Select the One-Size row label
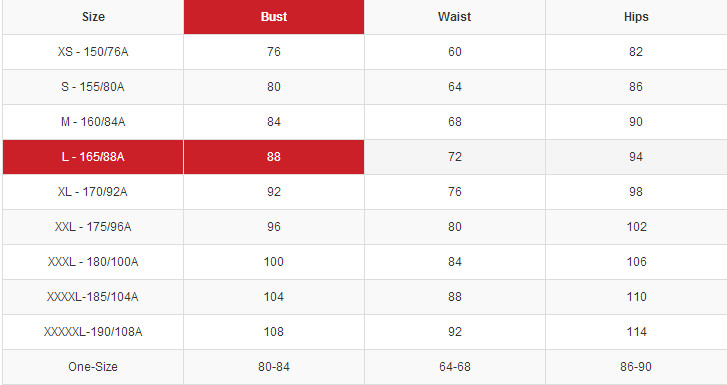 (x=93, y=367)
